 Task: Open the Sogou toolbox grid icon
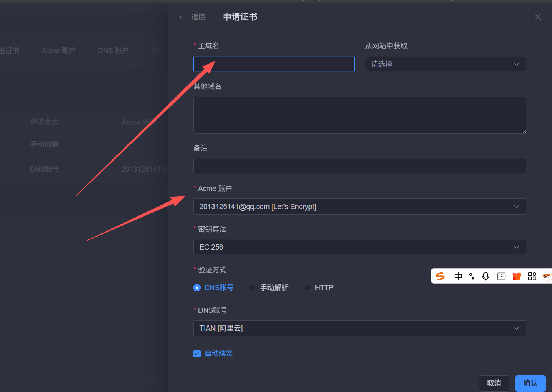tap(532, 276)
